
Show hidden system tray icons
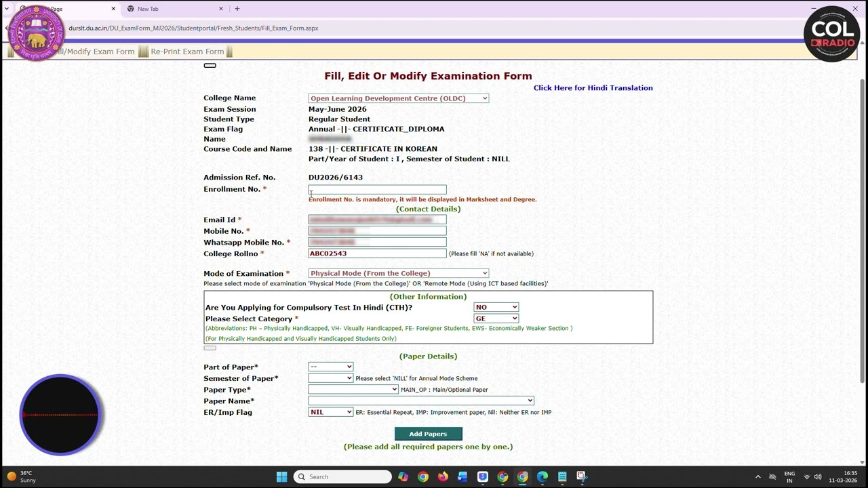point(757,476)
